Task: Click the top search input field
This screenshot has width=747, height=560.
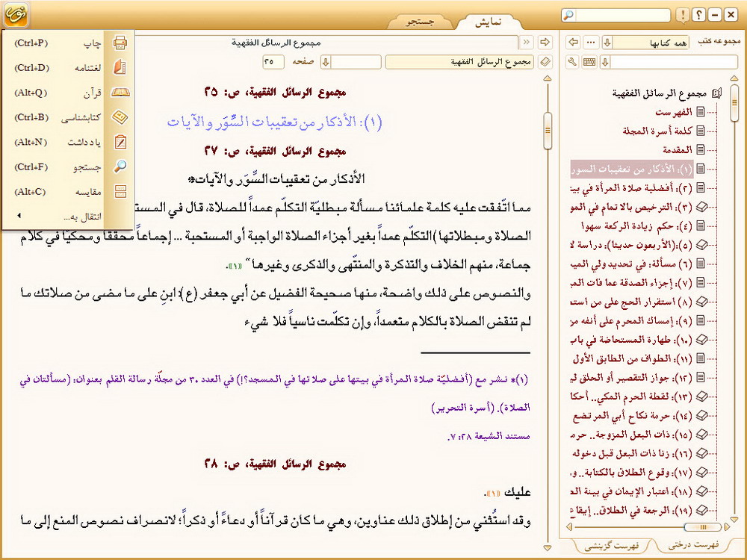Action: 623,15
